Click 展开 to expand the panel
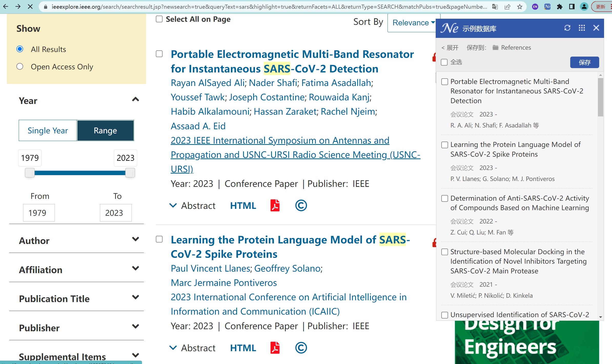Viewport: 612px width, 364px height. point(450,48)
